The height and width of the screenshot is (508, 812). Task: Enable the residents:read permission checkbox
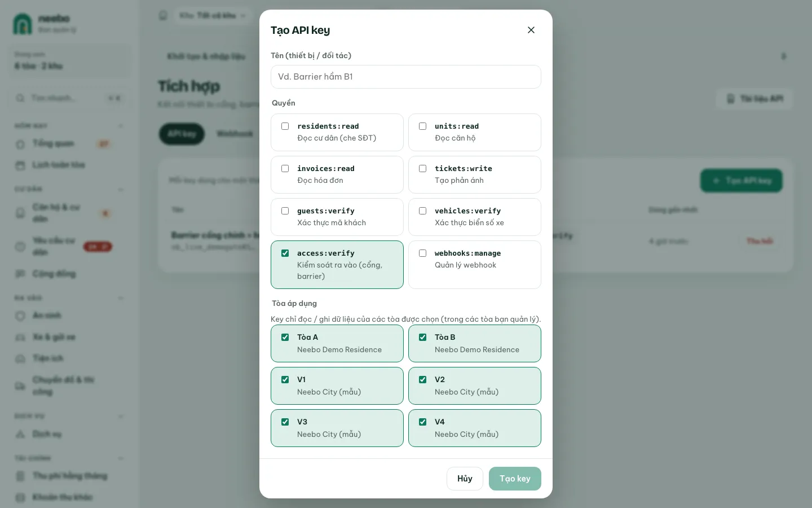[285, 126]
